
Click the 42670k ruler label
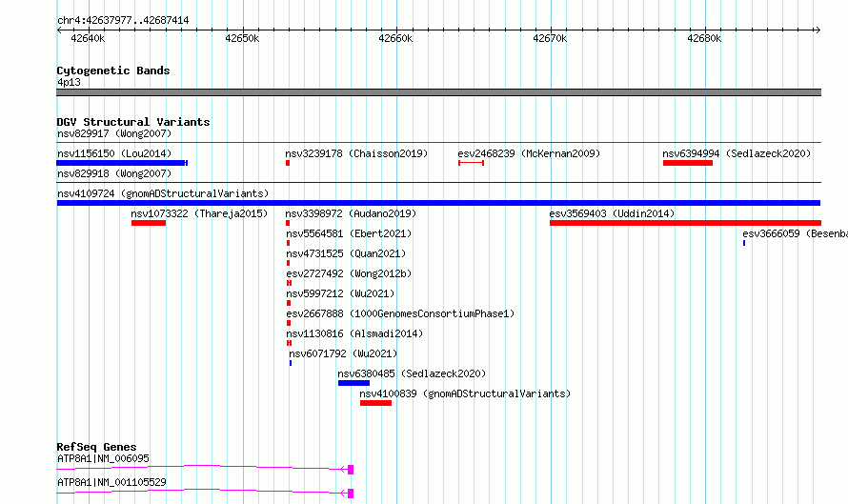coord(550,38)
